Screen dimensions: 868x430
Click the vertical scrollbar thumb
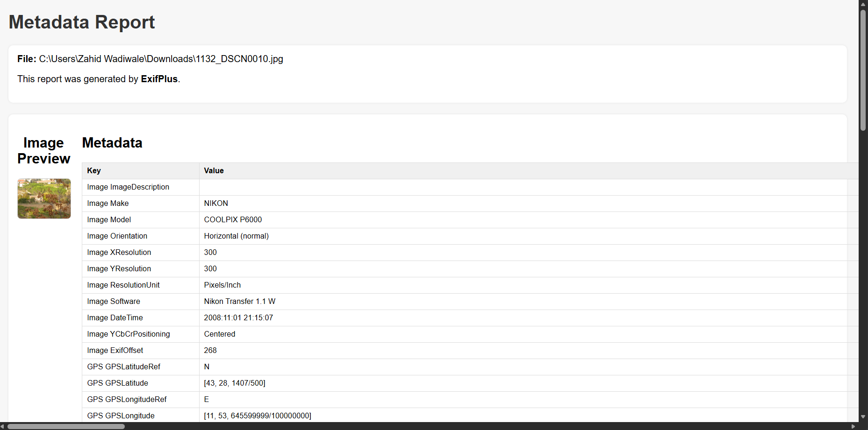tap(863, 70)
